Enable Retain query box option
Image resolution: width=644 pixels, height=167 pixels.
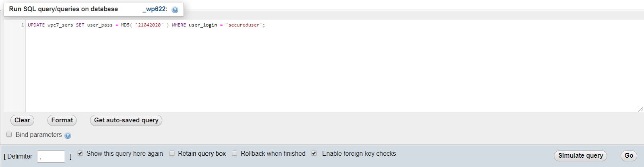click(x=172, y=153)
